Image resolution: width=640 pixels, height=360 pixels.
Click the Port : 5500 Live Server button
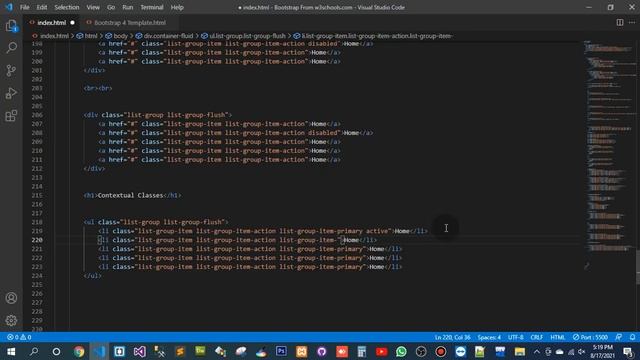coord(590,337)
